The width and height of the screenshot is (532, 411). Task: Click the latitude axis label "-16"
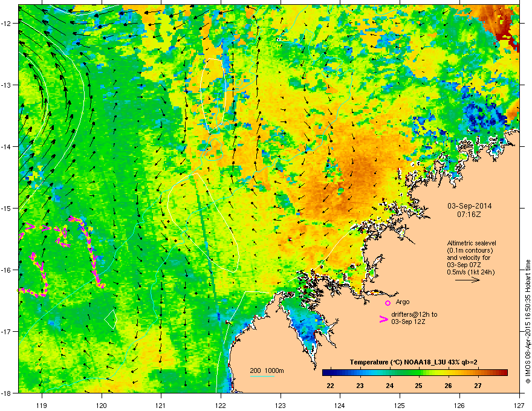[6, 270]
